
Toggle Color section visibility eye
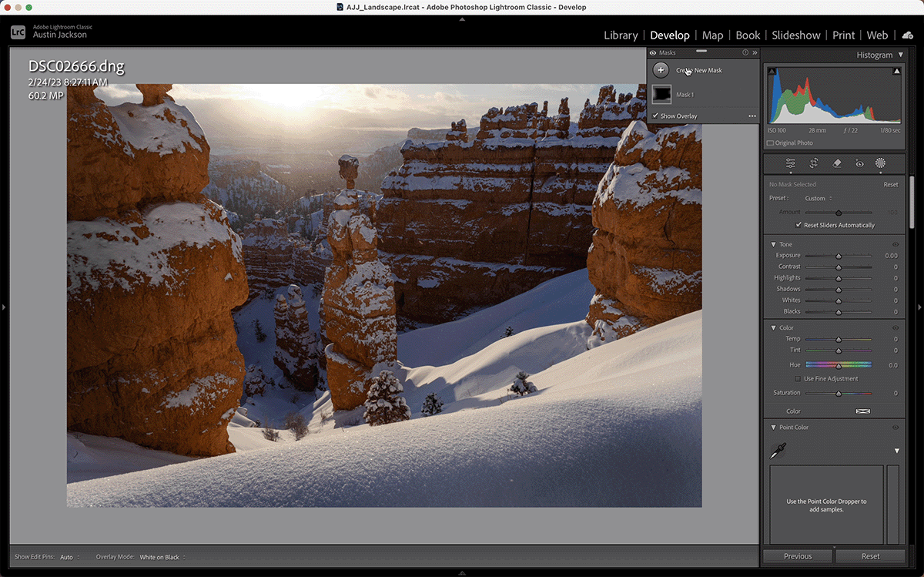[896, 327]
